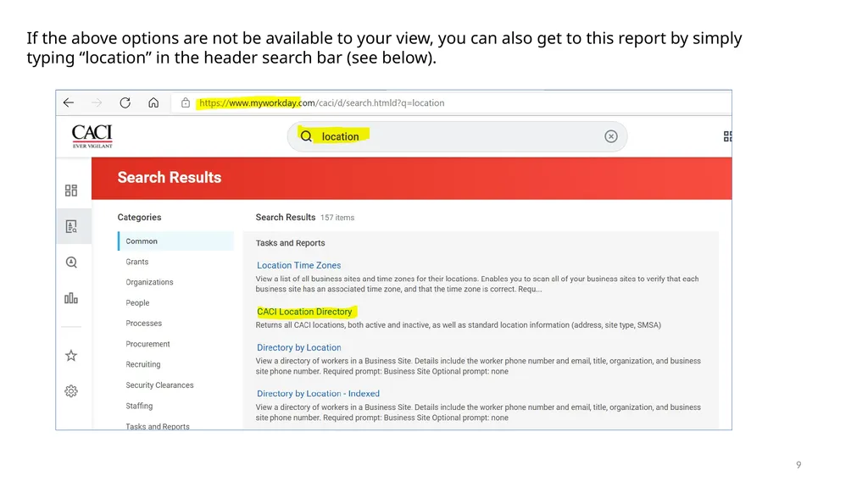This screenshot has height=487, width=868.
Task: Click the "Categories" heading
Action: click(x=140, y=218)
